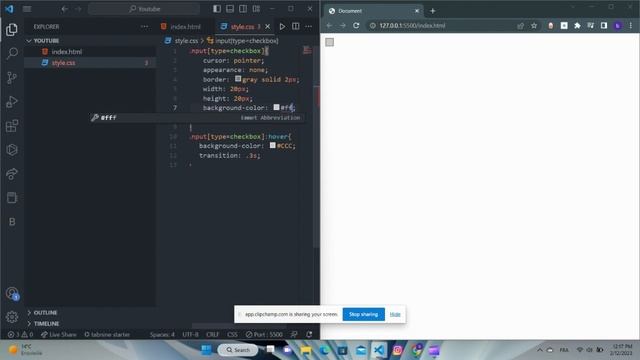Open the #CCC color swatch
The height and width of the screenshot is (360, 640).
coord(273,145)
